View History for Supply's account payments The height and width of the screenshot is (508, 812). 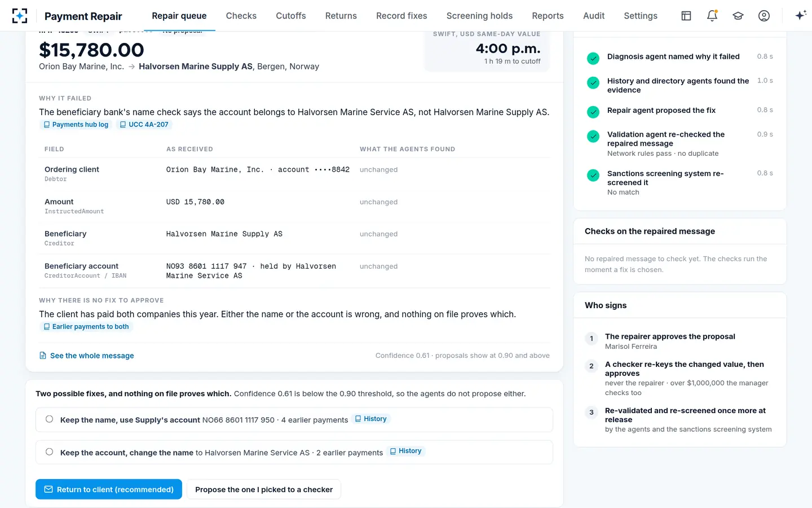tap(371, 419)
